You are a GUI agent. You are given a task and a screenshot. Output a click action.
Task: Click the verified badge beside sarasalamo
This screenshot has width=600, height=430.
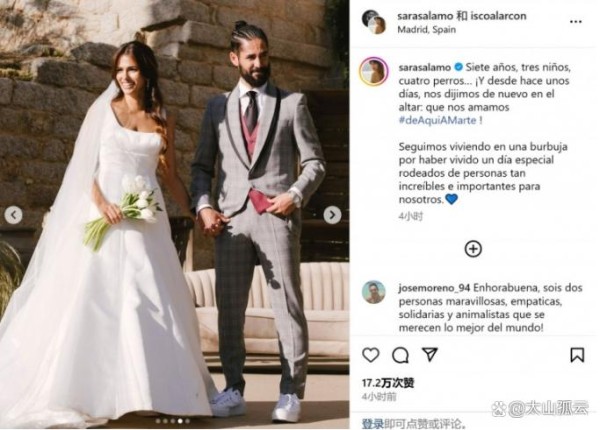pyautogui.click(x=458, y=67)
